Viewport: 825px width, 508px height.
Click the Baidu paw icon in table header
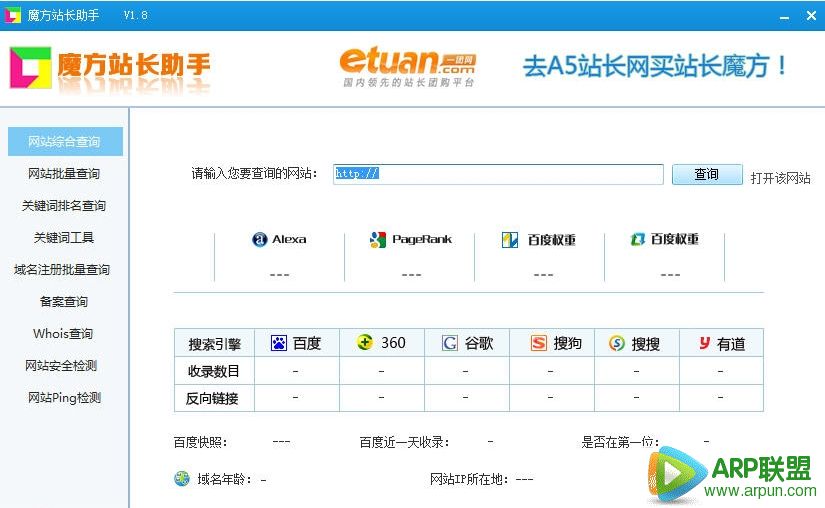278,343
